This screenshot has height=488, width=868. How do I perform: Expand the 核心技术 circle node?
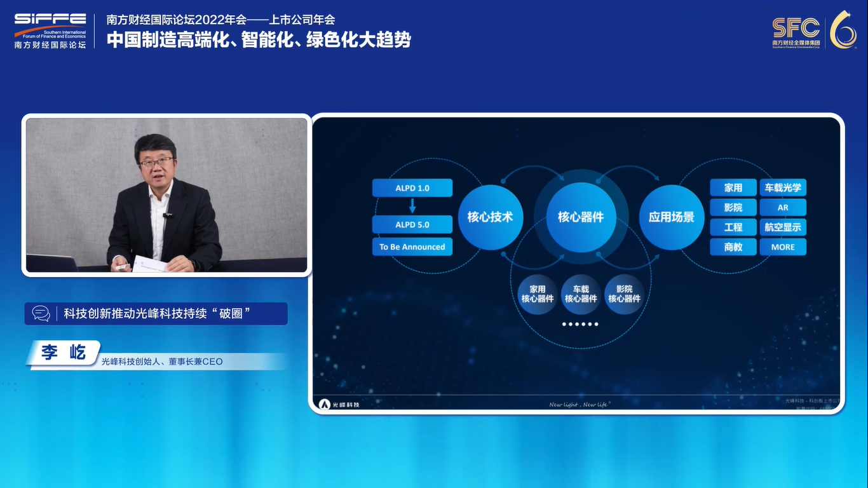coord(491,217)
